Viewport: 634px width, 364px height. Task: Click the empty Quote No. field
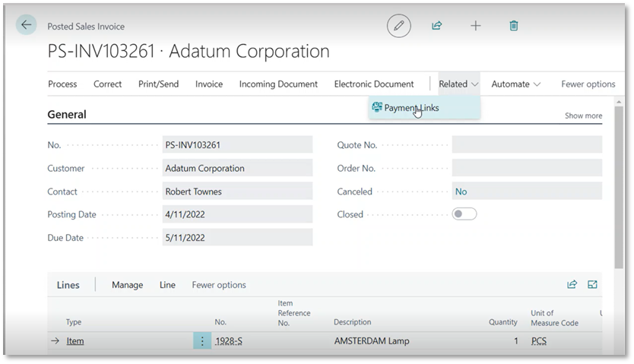point(527,144)
